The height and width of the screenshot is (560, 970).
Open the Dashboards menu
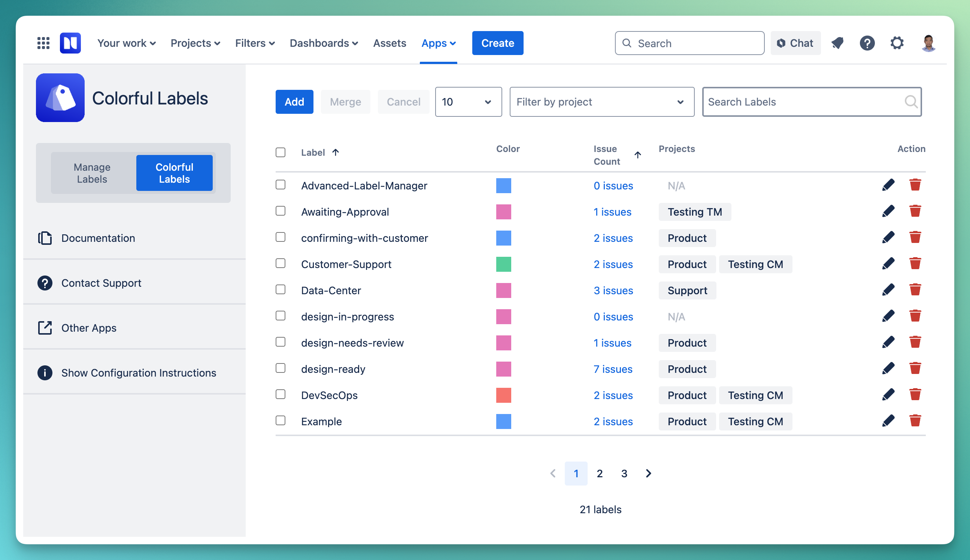pyautogui.click(x=324, y=43)
